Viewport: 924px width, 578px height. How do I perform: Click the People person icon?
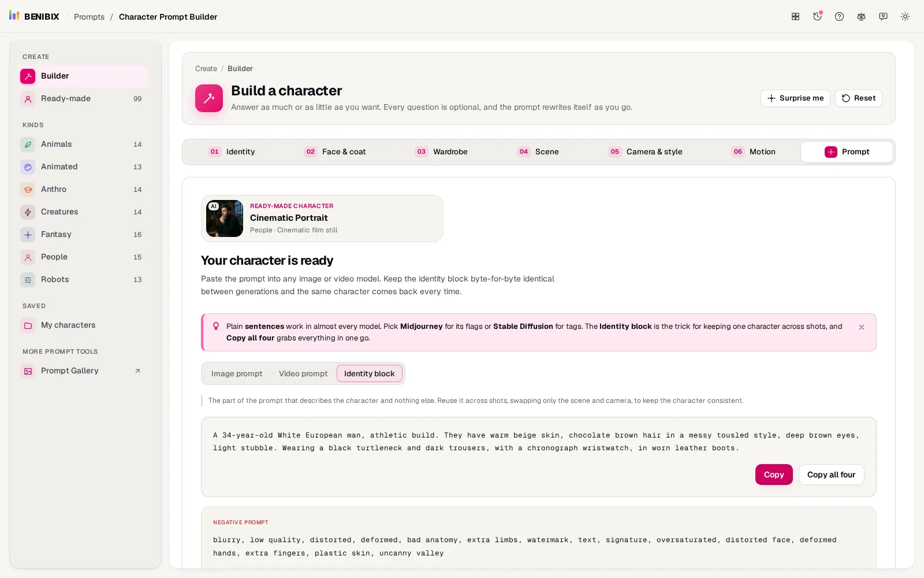28,257
